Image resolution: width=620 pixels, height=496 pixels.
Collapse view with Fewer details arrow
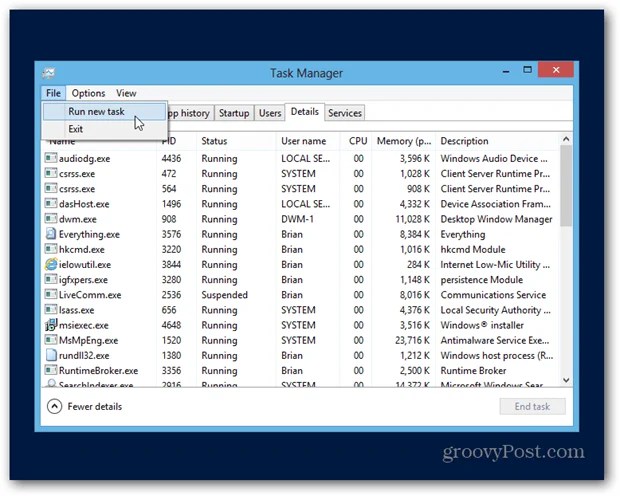point(54,406)
